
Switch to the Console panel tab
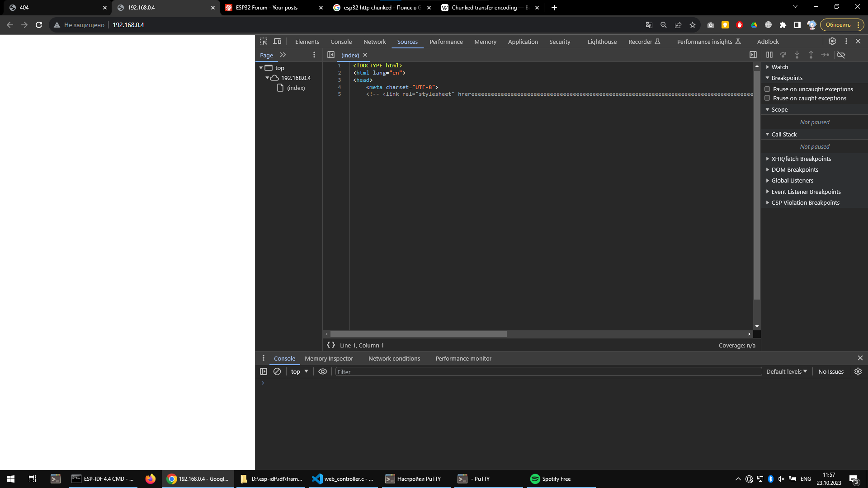tap(341, 42)
